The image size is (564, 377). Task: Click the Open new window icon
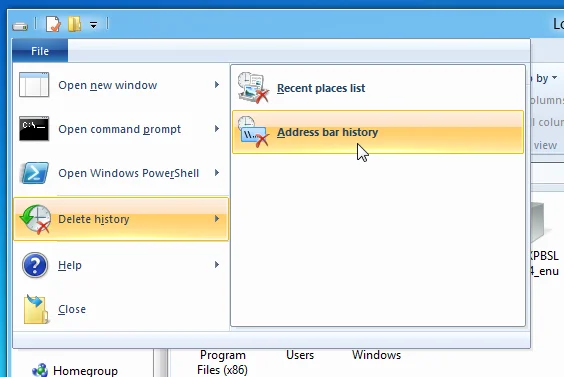point(34,85)
